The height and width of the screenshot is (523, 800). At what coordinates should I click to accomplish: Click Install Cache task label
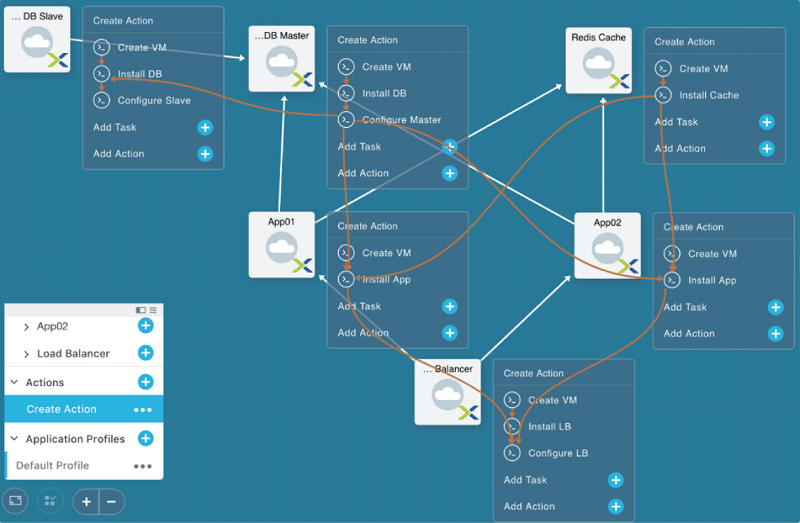pos(709,95)
